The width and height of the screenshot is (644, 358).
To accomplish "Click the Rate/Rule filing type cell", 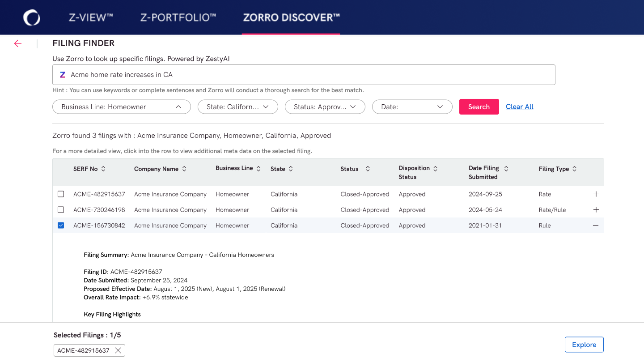I will tap(552, 210).
